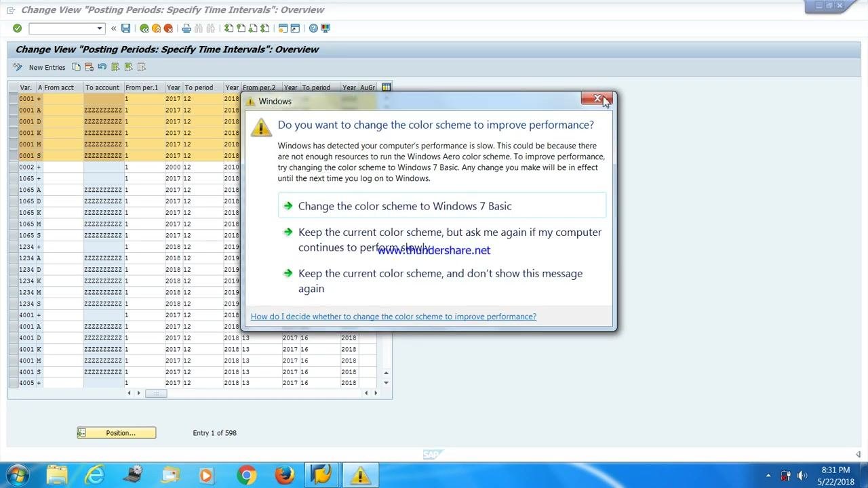
Task: Open Internet Explorer from taskbar
Action: (94, 475)
